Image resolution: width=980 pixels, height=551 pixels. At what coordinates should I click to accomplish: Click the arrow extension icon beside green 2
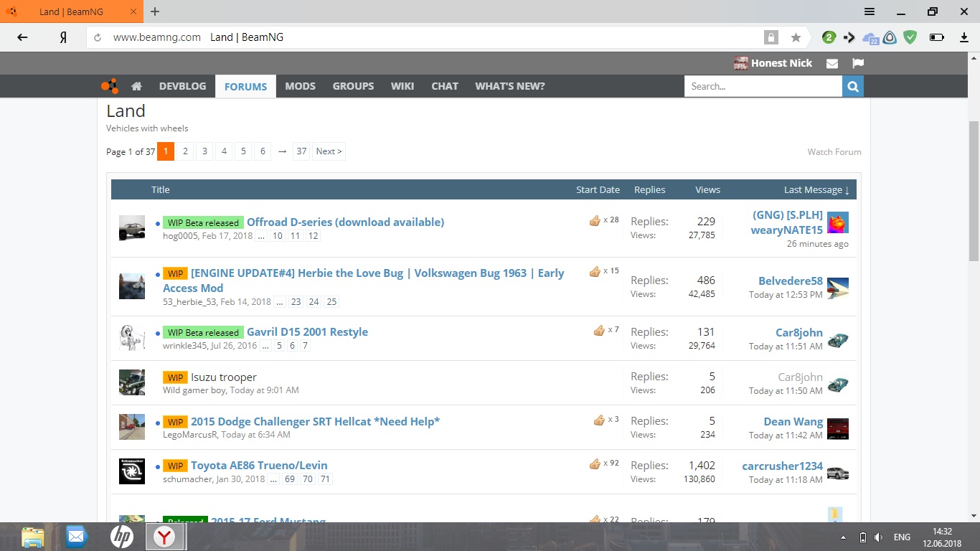[x=849, y=37]
